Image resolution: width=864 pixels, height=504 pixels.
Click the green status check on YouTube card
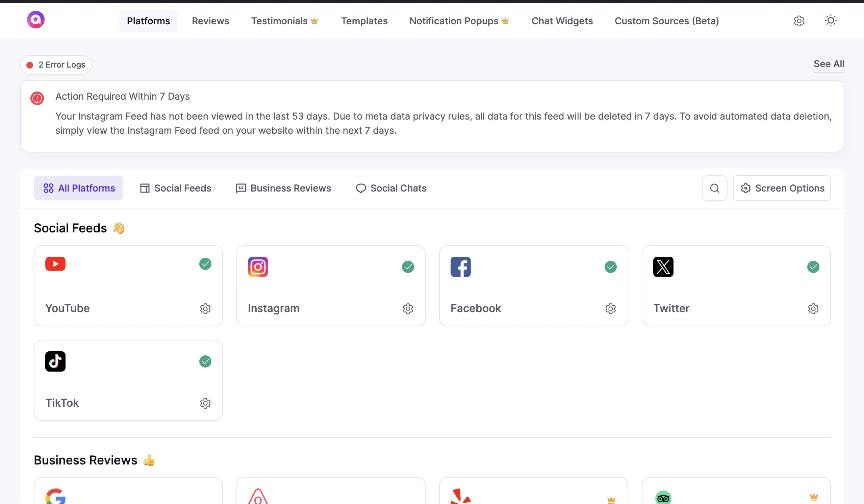click(205, 264)
